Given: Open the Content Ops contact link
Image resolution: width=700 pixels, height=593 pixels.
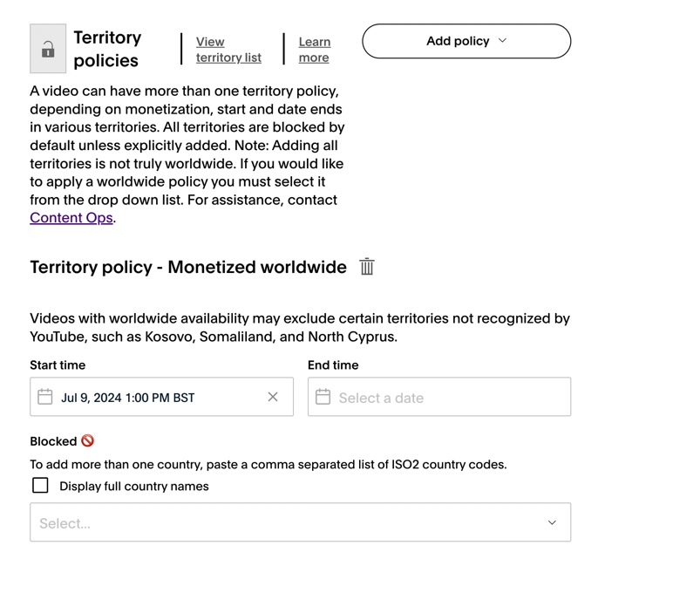Looking at the screenshot, I should pos(71,218).
